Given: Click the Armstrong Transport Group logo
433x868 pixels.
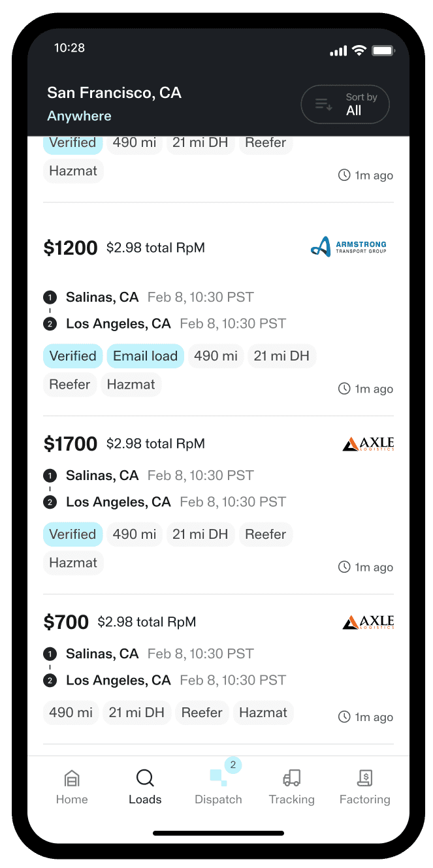Looking at the screenshot, I should (x=349, y=247).
